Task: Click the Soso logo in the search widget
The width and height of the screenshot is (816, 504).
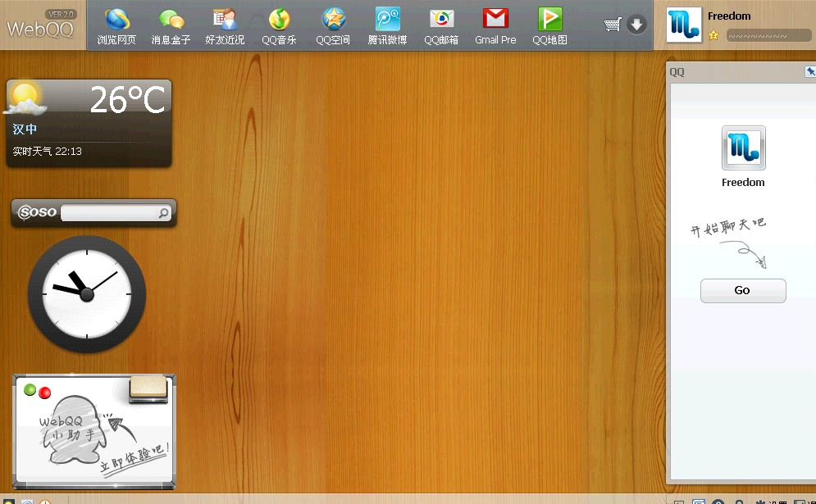Action: pyautogui.click(x=36, y=211)
